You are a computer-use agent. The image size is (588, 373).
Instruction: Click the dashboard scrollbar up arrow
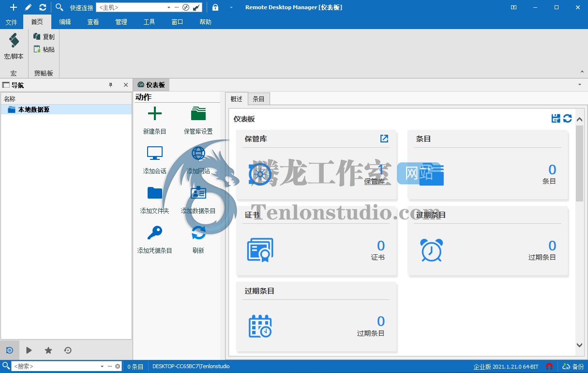tap(580, 119)
